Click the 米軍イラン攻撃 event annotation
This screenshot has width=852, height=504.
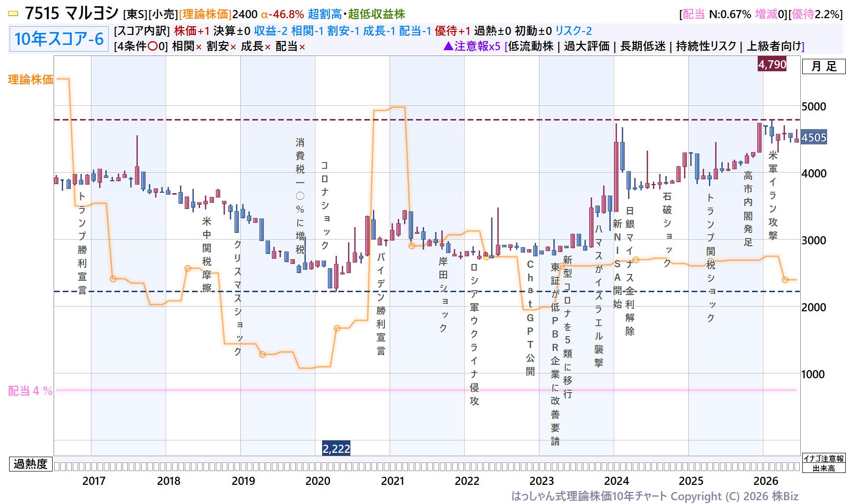(773, 195)
